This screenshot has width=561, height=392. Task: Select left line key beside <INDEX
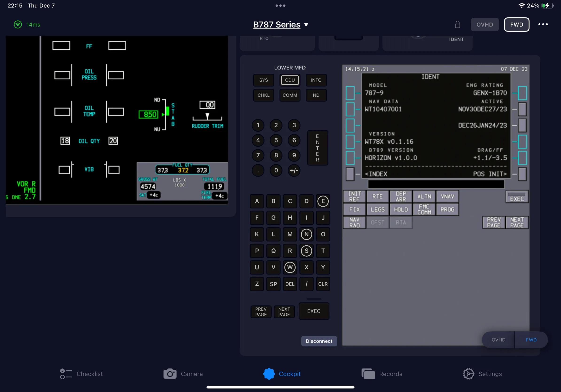coord(350,174)
